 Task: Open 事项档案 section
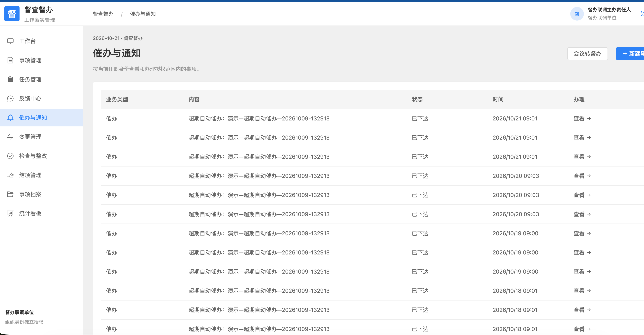(x=41, y=194)
